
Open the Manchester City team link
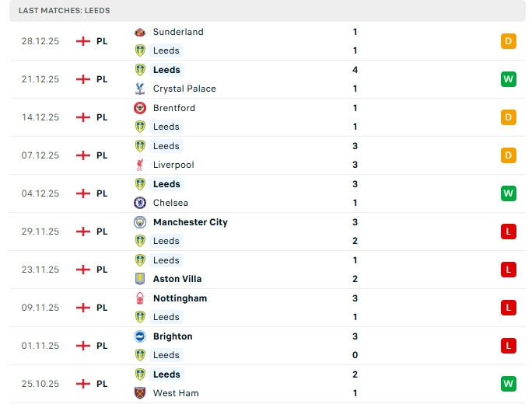click(x=191, y=222)
